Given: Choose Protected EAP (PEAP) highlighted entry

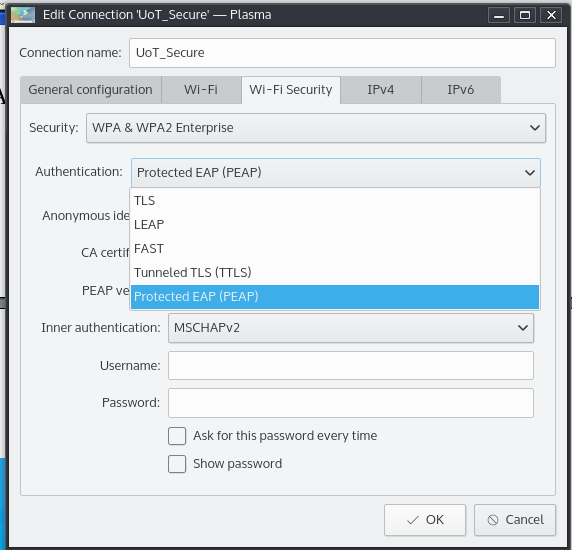Looking at the screenshot, I should (335, 297).
